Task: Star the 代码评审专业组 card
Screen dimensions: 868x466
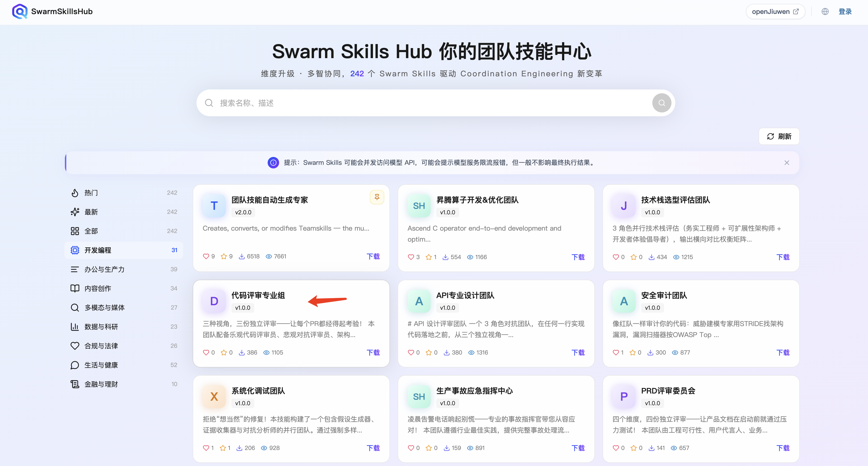Action: click(223, 353)
